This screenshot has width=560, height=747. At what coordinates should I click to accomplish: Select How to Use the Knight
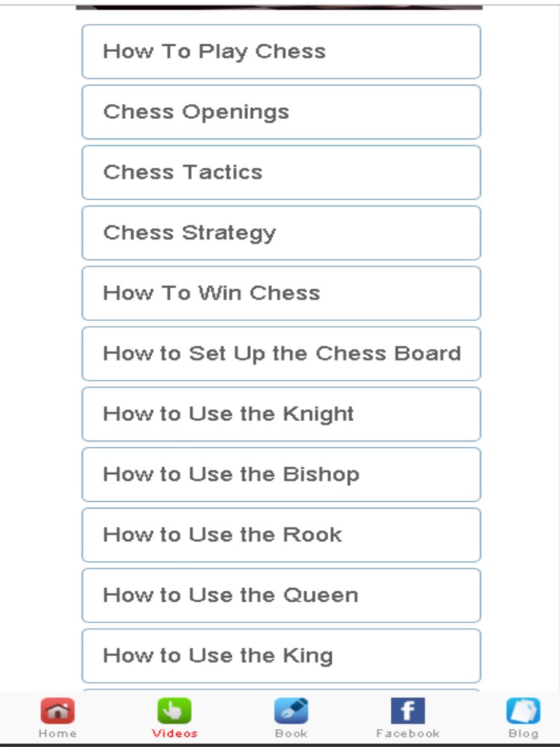coord(281,414)
